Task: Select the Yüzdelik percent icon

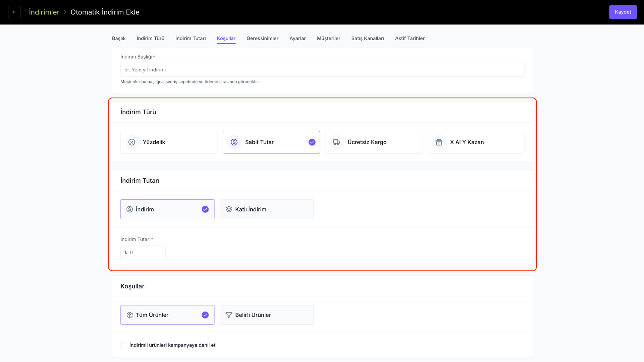Action: pyautogui.click(x=132, y=142)
